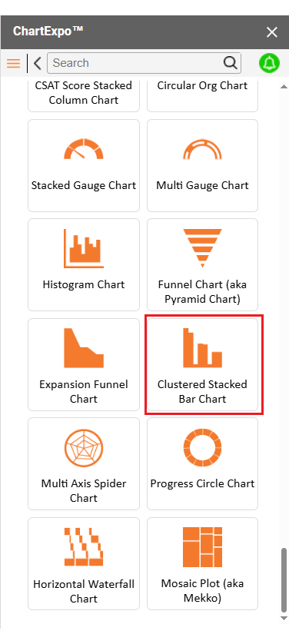Screen dimensions: 289x644
Task: Open the Horizontal Waterfall Chart tile
Action: coord(84,563)
